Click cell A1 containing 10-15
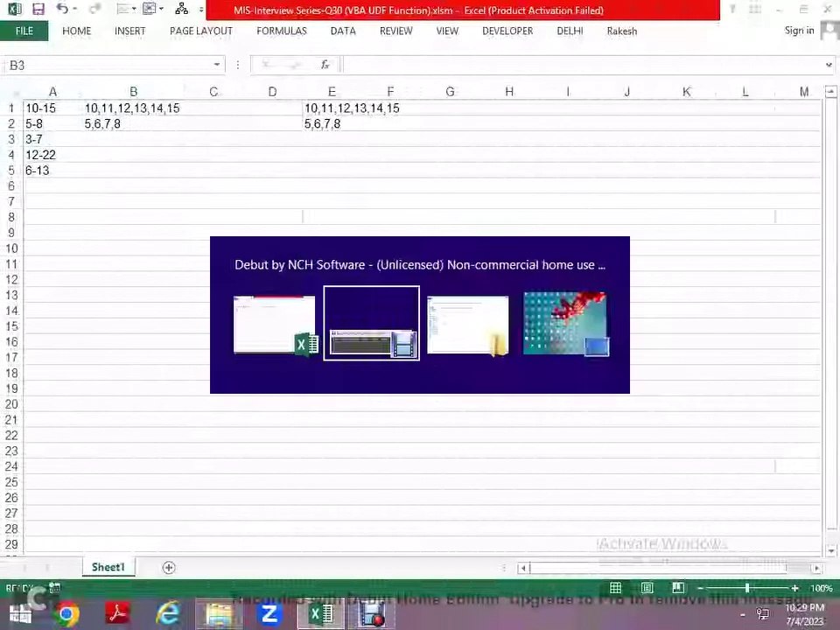Image resolution: width=840 pixels, height=630 pixels. (x=52, y=108)
